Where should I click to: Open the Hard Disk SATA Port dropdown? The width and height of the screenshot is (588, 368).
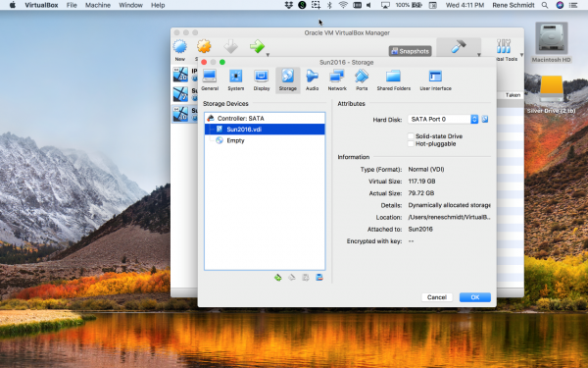pyautogui.click(x=443, y=119)
